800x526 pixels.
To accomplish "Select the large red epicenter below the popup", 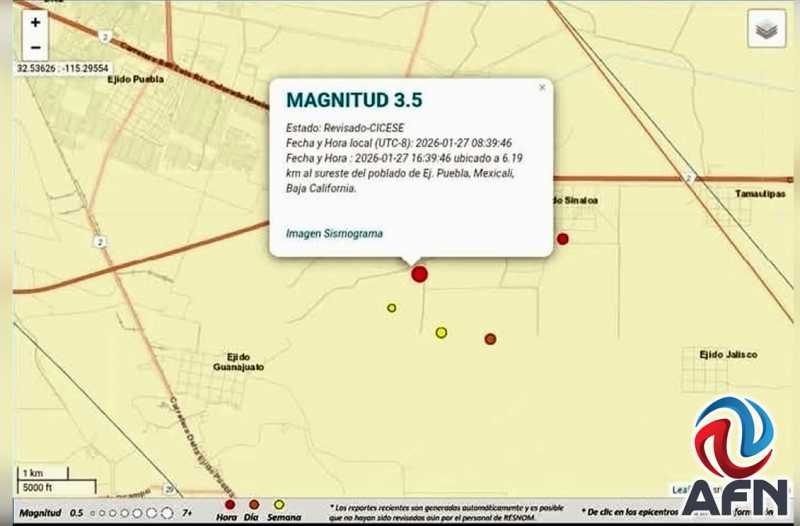I will (419, 273).
